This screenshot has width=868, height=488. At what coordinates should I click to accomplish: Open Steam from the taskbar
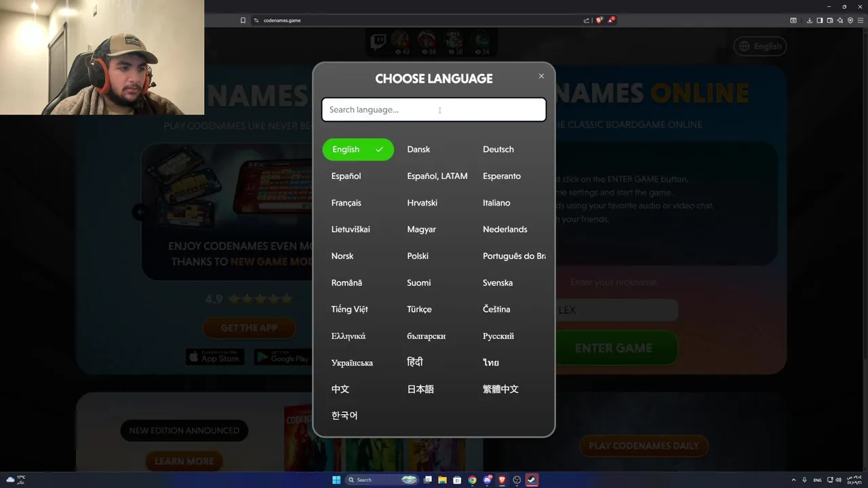pos(532,480)
